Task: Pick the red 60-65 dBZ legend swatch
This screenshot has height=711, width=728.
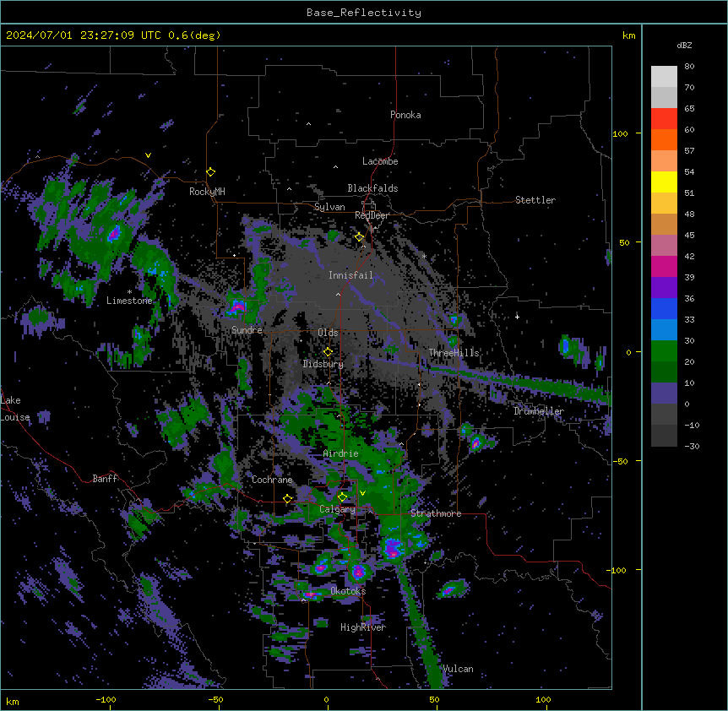Action: click(664, 119)
